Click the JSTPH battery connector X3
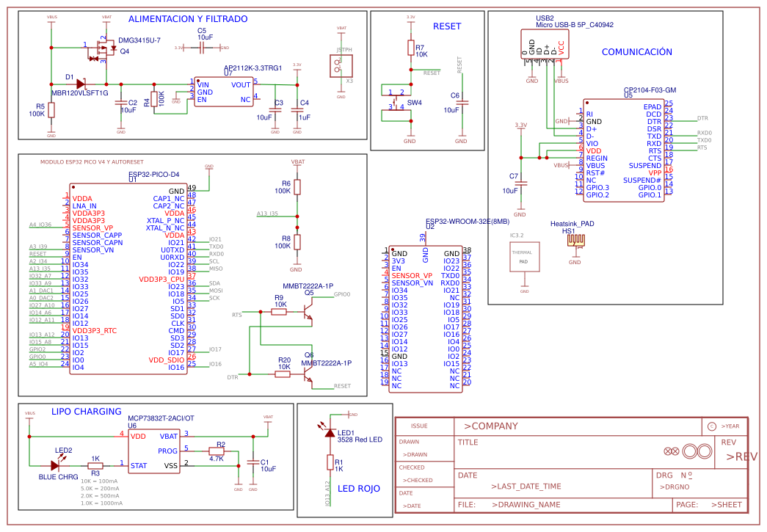 [x=341, y=65]
